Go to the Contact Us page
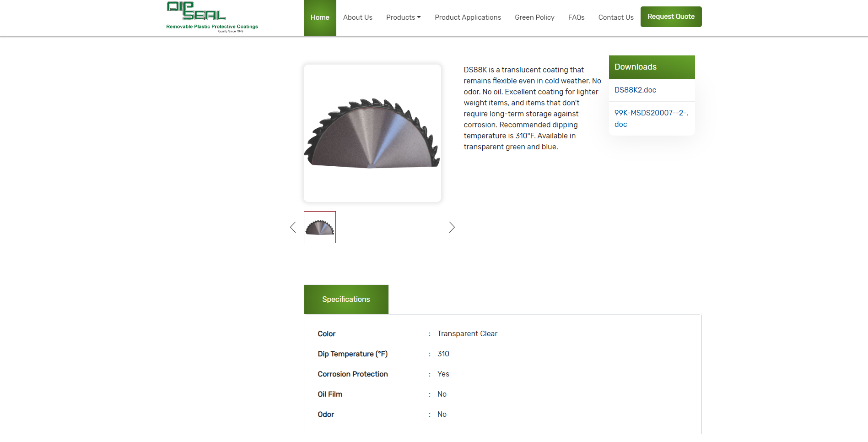The image size is (868, 442). [615, 17]
